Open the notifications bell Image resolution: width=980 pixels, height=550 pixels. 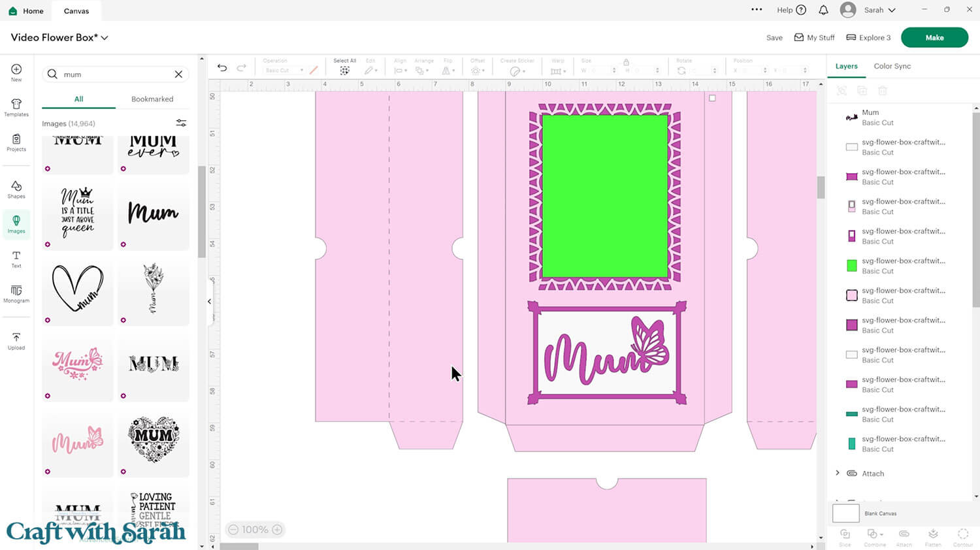[x=823, y=10]
